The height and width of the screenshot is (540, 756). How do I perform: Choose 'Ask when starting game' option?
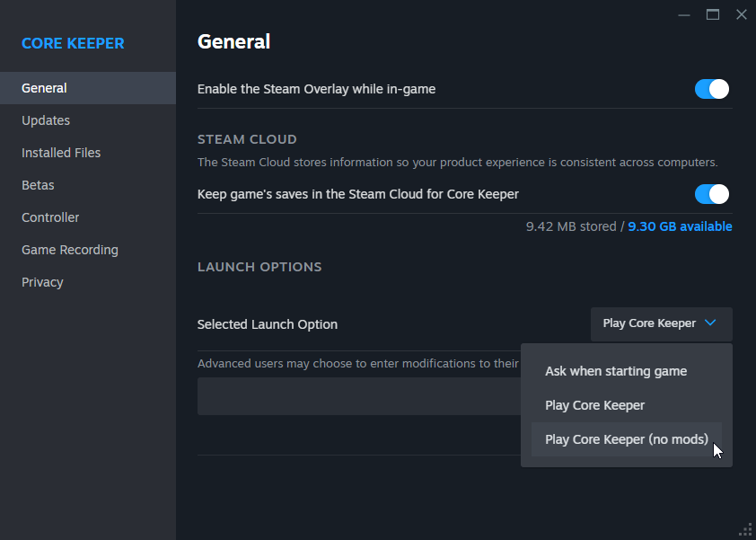tap(616, 371)
